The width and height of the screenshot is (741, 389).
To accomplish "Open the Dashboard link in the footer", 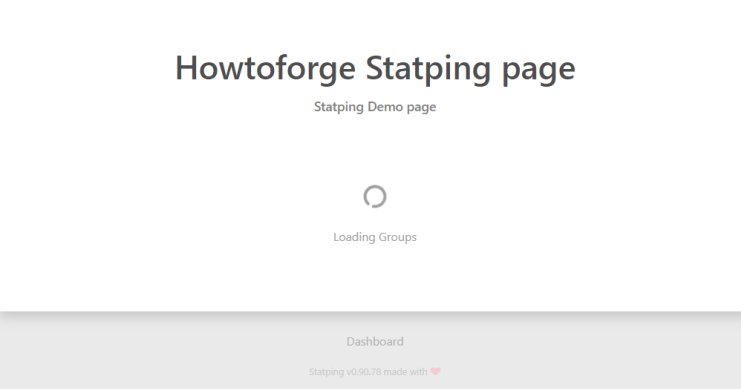I will coord(375,341).
